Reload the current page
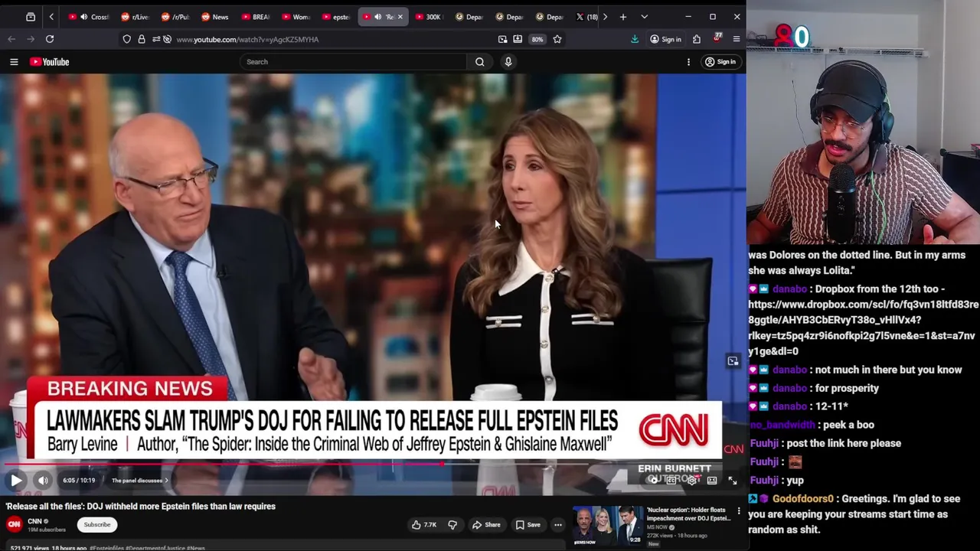 coord(49,39)
